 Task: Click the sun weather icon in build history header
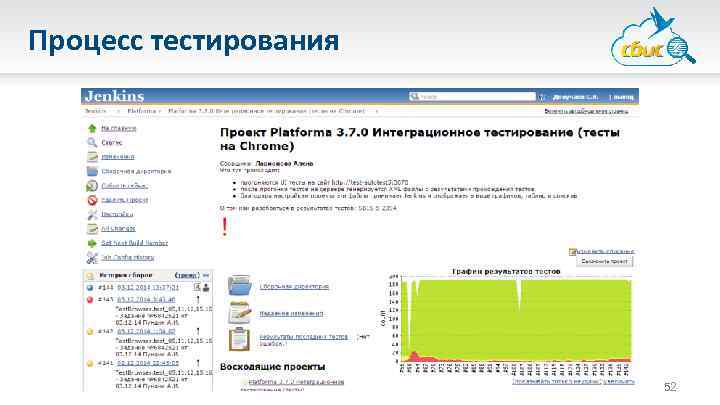90,276
